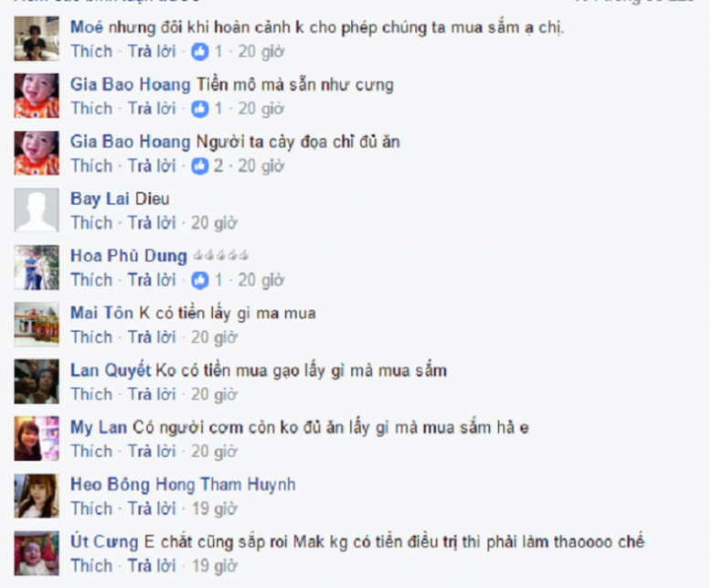
Task: Open Bay Lai Dieu's blank profile avatar
Action: coord(37,210)
